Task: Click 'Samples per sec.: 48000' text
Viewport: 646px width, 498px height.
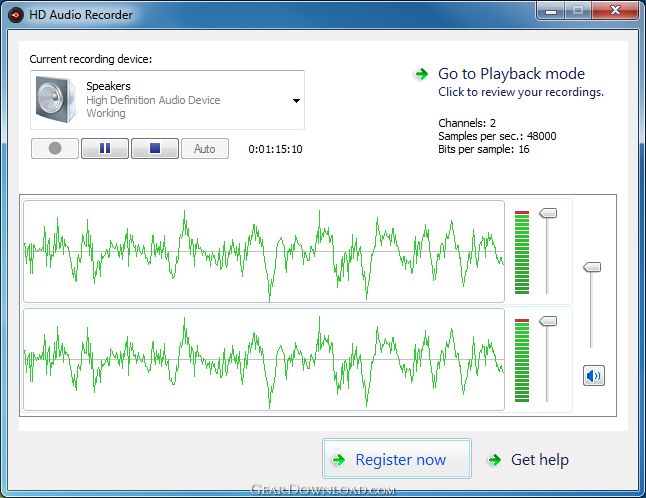Action: point(497,136)
